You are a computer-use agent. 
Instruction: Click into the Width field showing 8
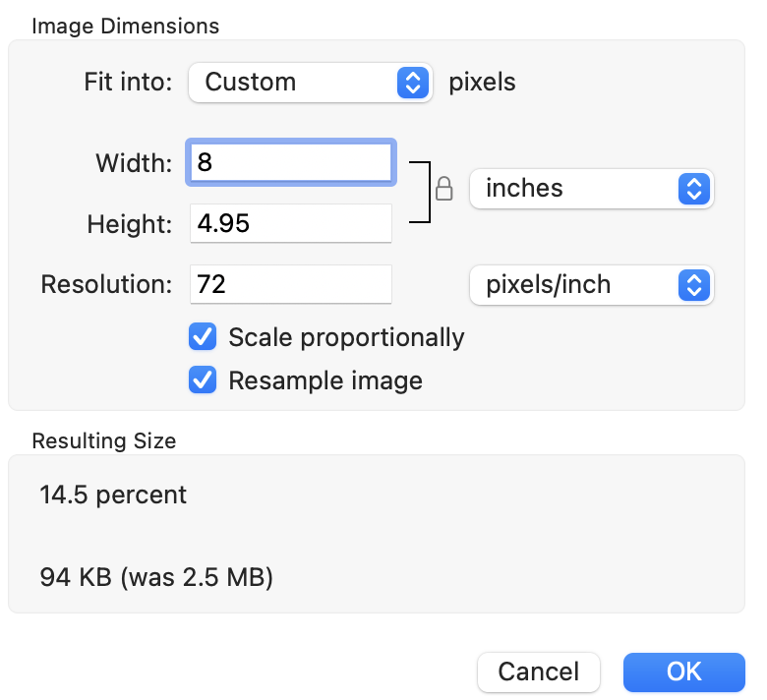pyautogui.click(x=291, y=162)
